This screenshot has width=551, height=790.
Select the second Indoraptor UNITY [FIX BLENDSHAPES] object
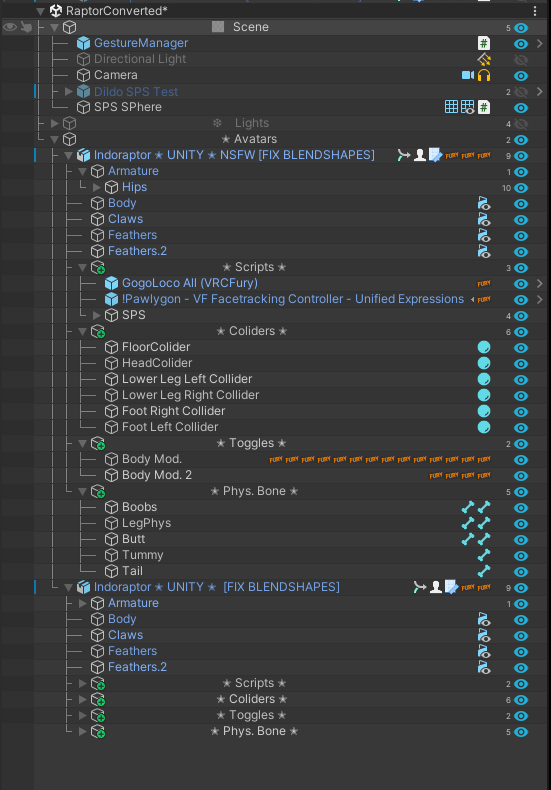click(217, 587)
